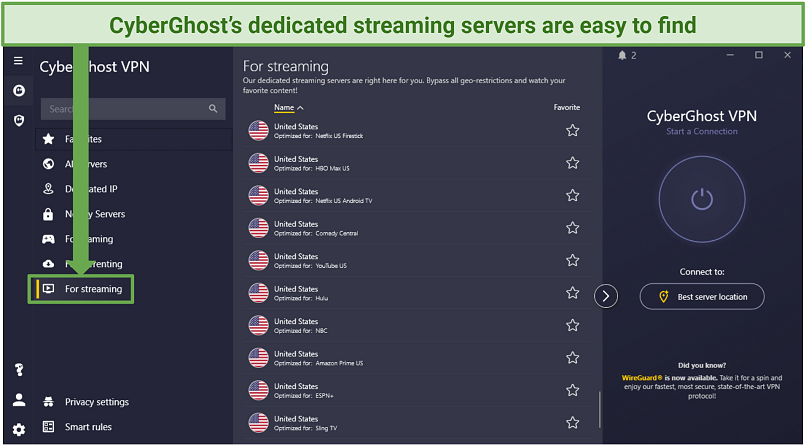
Task: Click the Privacy settings spy icon
Action: [x=48, y=402]
